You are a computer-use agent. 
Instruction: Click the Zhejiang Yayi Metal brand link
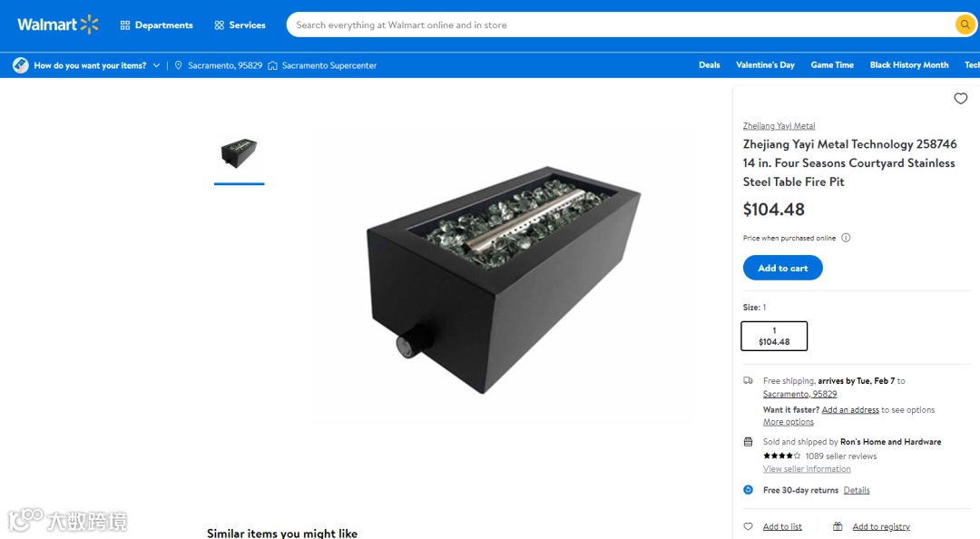(x=779, y=126)
